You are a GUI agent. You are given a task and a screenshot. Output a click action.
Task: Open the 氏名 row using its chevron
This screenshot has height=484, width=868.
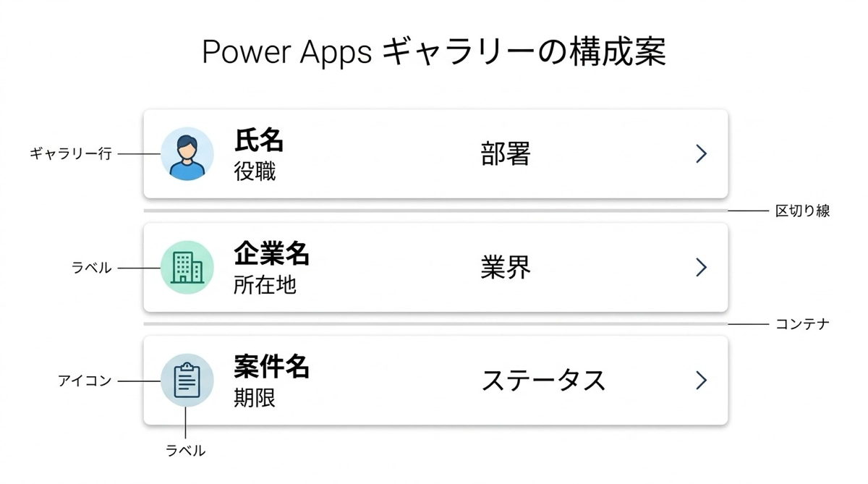700,154
